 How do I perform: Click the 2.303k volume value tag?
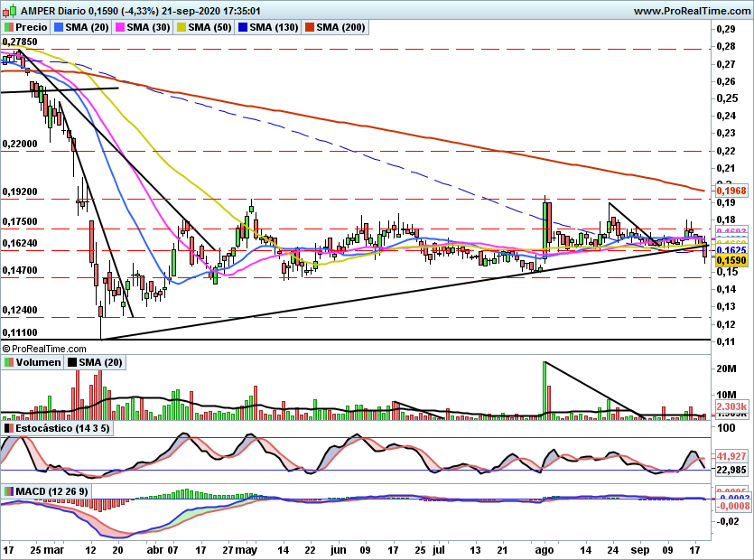click(x=731, y=406)
